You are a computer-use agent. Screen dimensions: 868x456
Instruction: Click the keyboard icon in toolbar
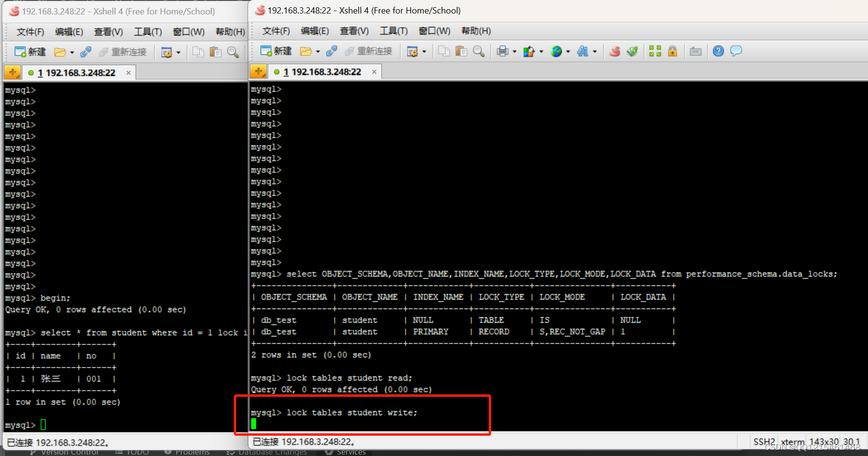(695, 51)
